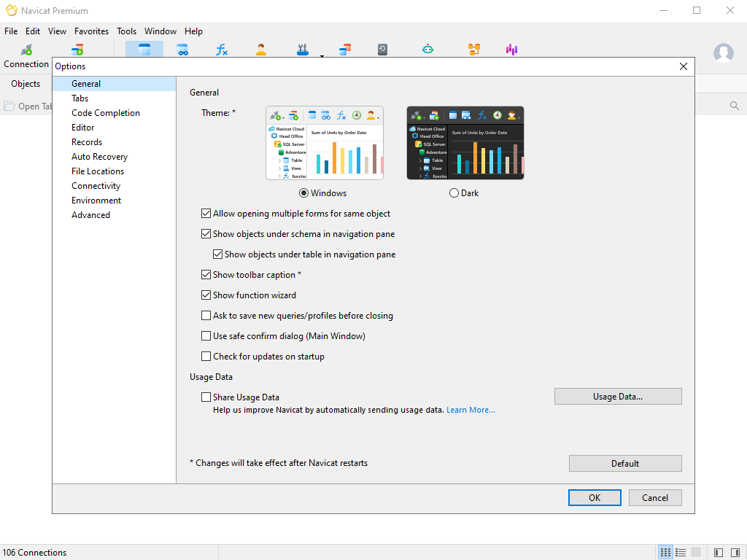Open the File menu
Screen dimensions: 747x560
pos(11,31)
